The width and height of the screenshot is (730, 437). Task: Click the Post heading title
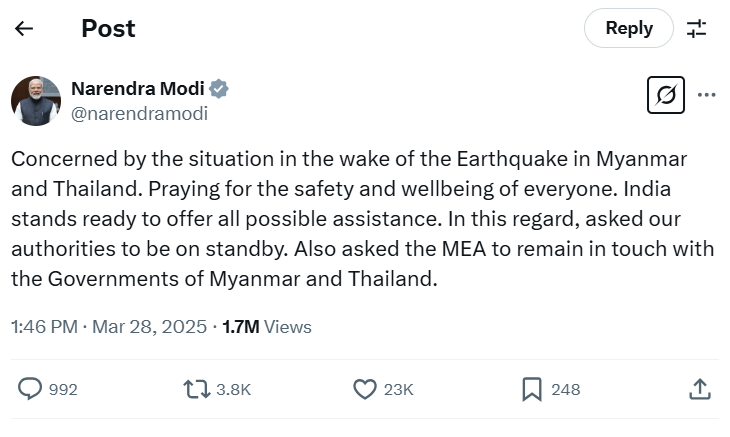pos(108,29)
